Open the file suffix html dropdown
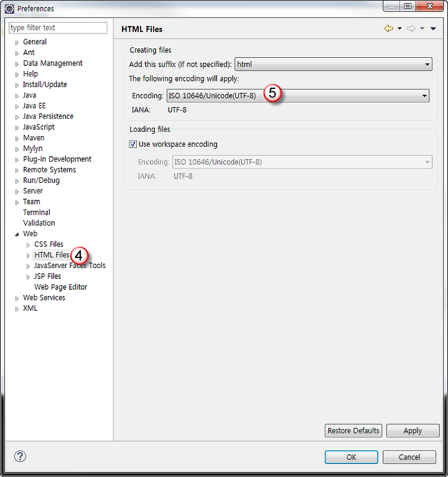The image size is (448, 477). point(334,64)
